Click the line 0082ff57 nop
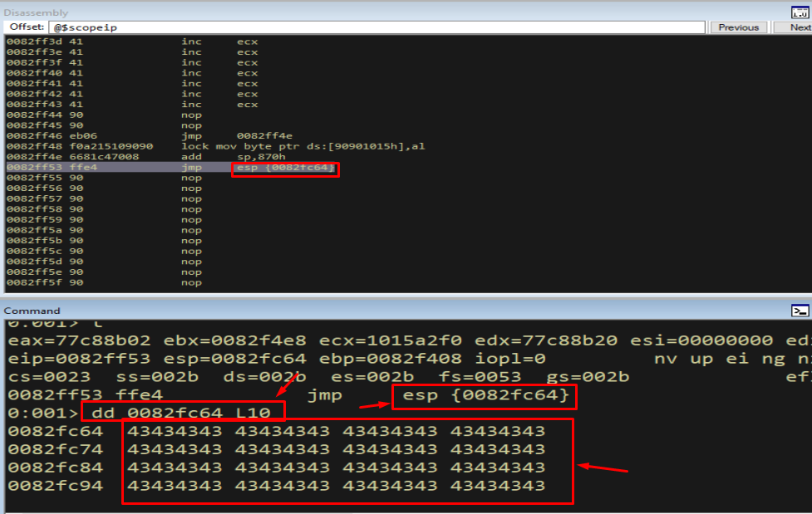Viewport: 812px width, 514px height. 104,198
